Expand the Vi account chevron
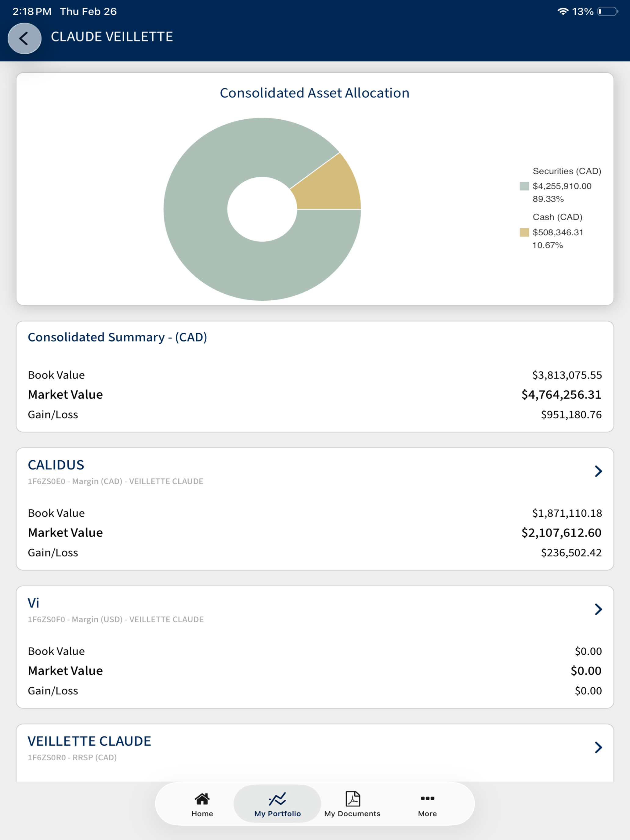 (x=599, y=610)
